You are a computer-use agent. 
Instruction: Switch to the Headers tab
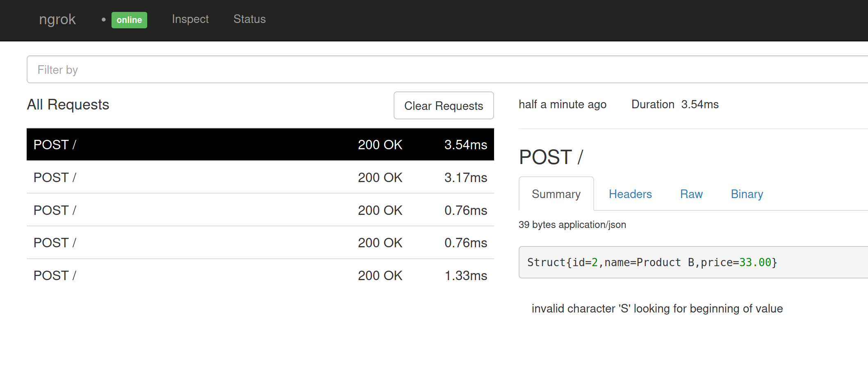coord(630,194)
